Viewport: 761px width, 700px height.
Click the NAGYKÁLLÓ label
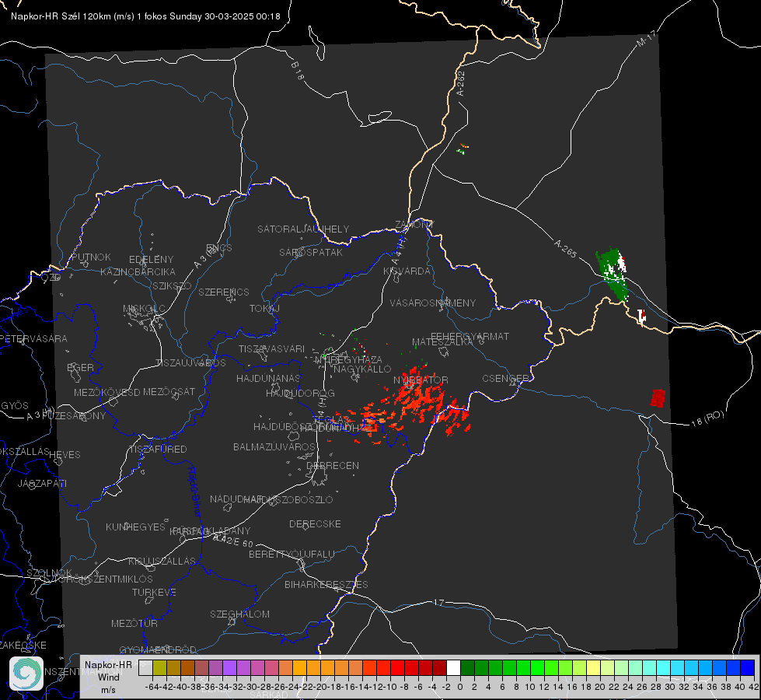coord(362,369)
